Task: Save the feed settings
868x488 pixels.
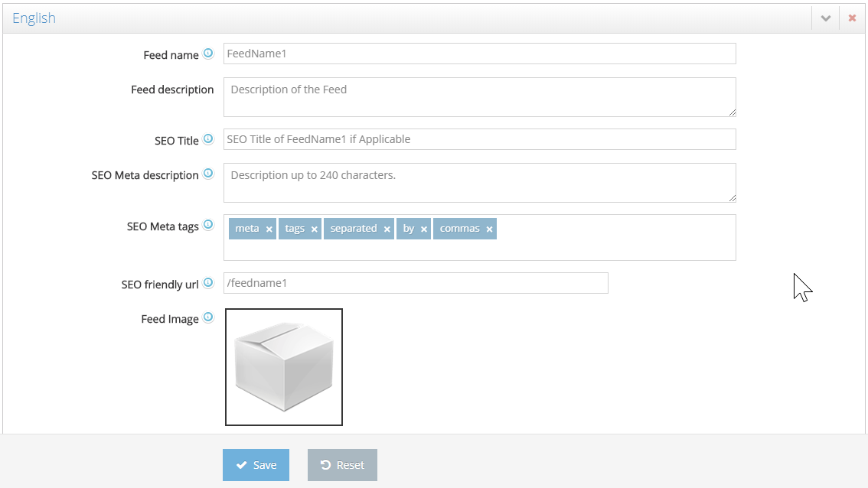Action: point(256,464)
